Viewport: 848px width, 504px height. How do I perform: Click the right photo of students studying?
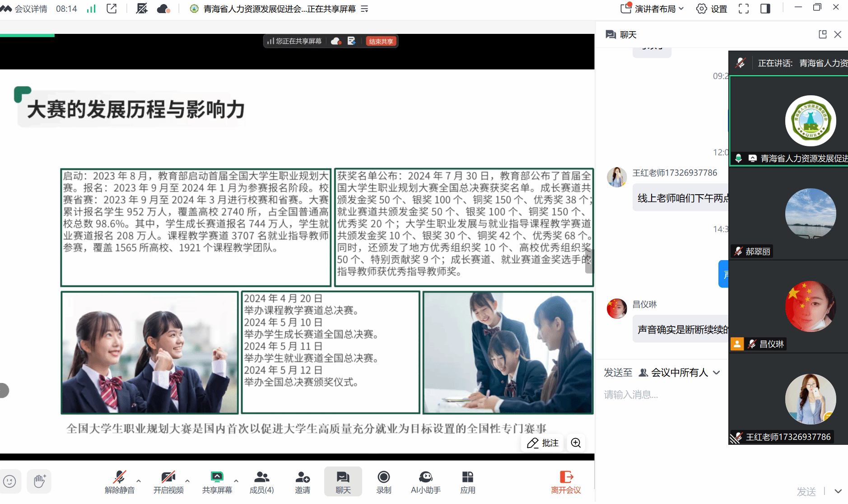[x=508, y=353]
